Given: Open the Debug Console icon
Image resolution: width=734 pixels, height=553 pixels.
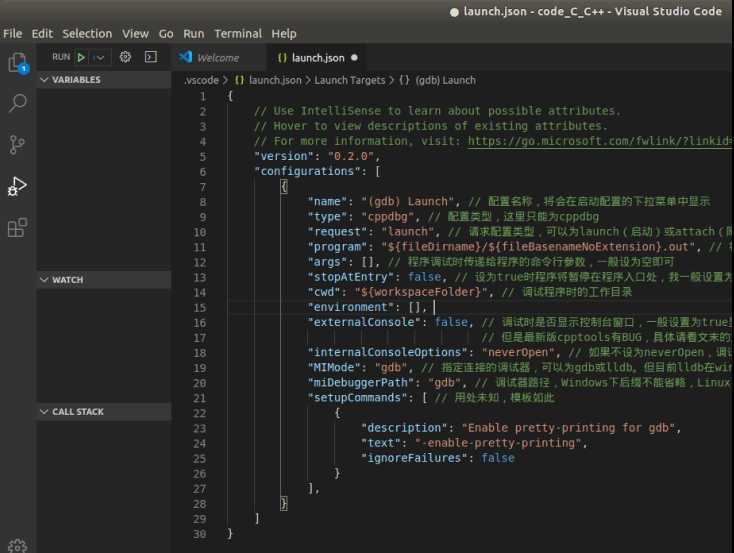Looking at the screenshot, I should click(151, 57).
